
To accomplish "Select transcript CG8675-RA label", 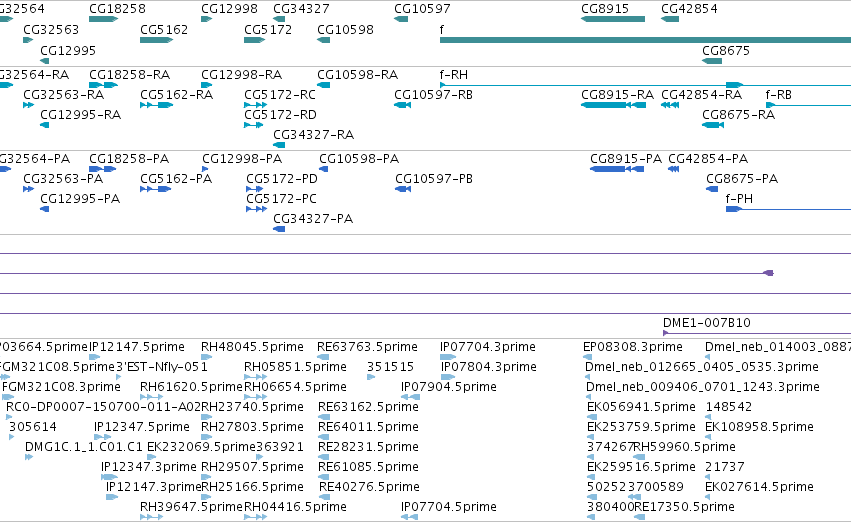I will pos(738,114).
